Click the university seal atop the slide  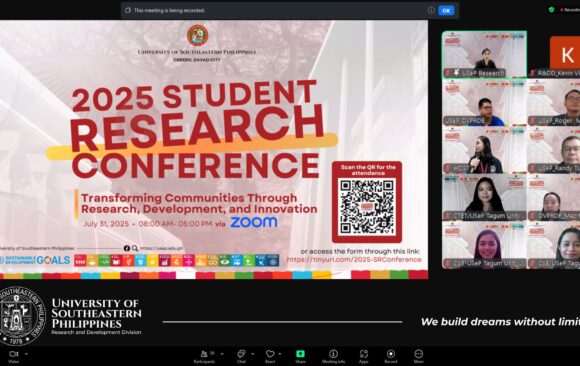coord(197,36)
